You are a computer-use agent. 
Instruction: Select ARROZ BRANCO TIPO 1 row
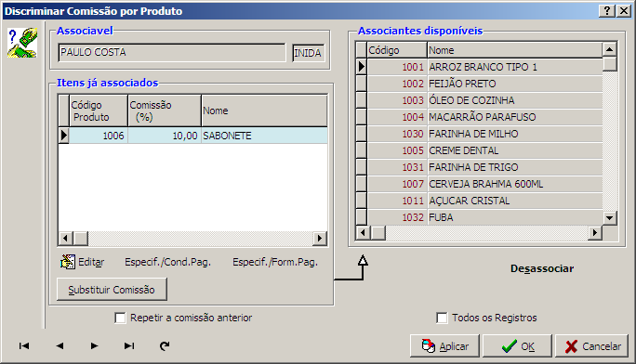479,67
